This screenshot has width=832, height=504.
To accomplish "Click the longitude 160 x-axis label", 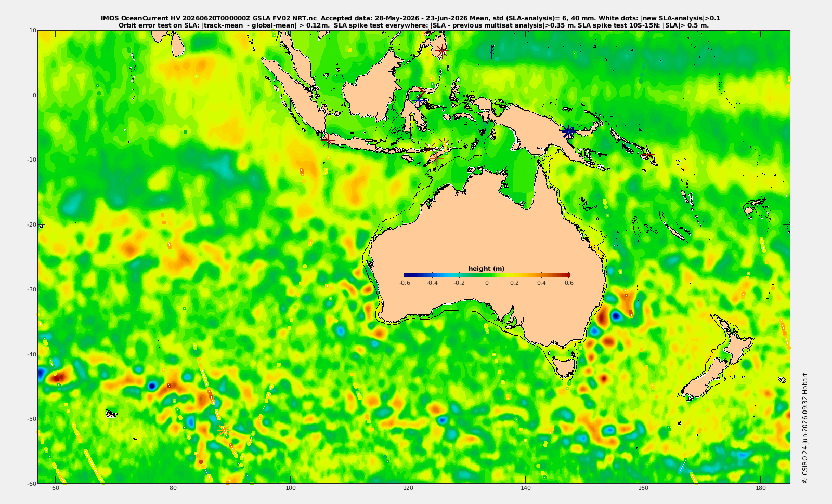I will [x=643, y=488].
